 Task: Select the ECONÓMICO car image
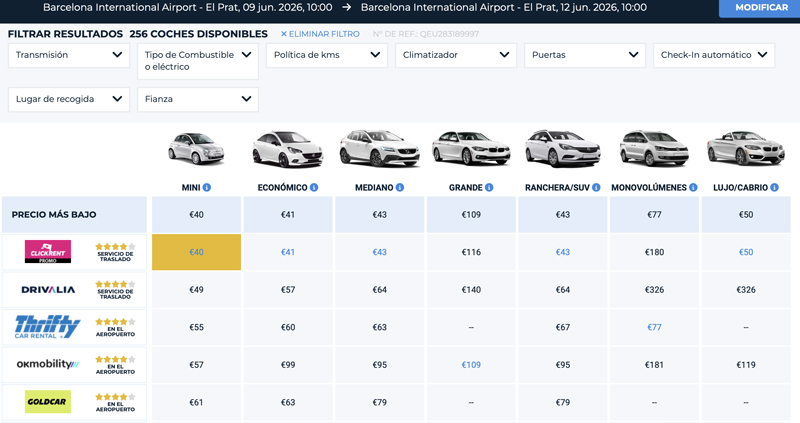coord(288,148)
